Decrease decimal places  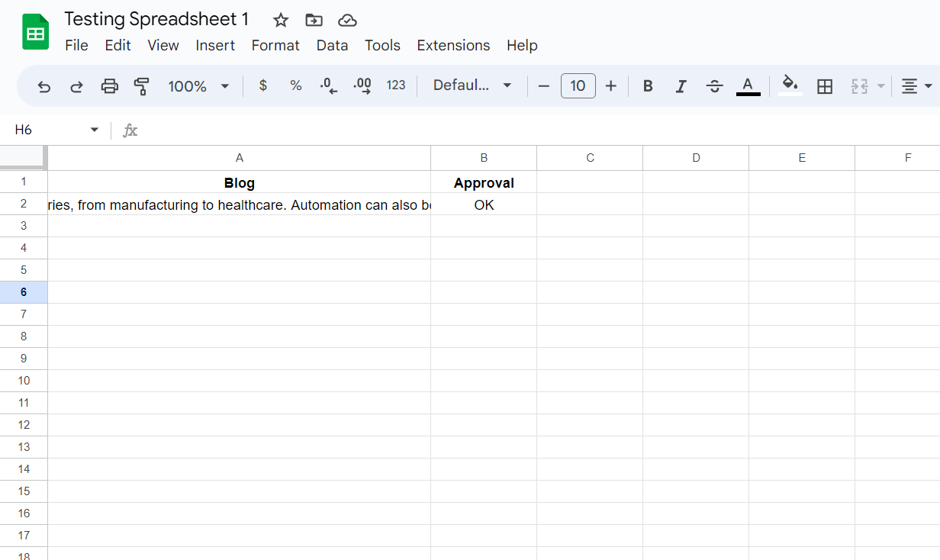coord(329,85)
